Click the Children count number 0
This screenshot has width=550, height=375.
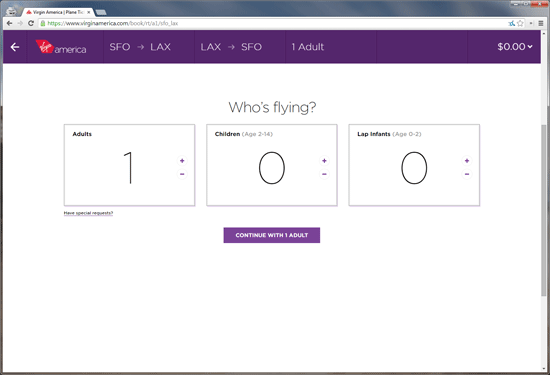click(x=272, y=168)
